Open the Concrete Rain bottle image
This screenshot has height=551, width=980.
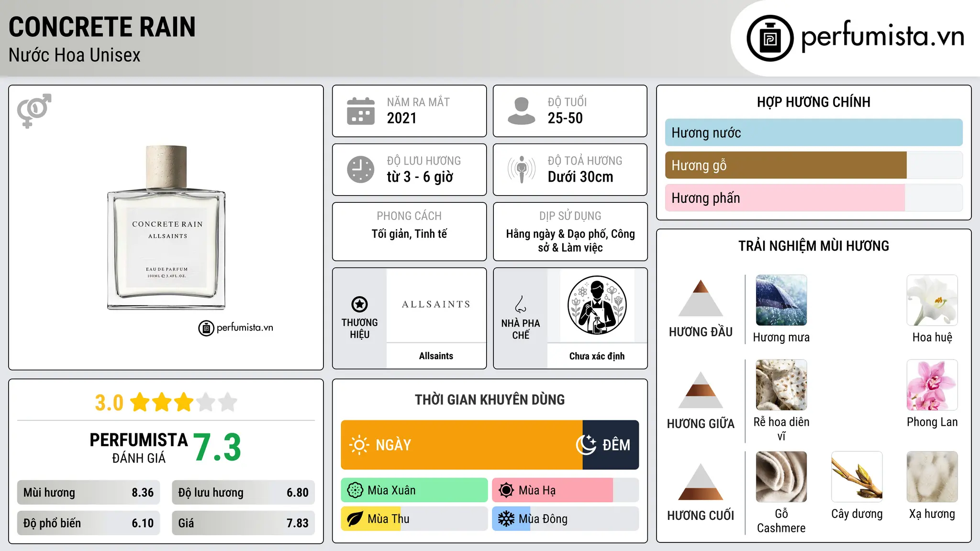(167, 228)
